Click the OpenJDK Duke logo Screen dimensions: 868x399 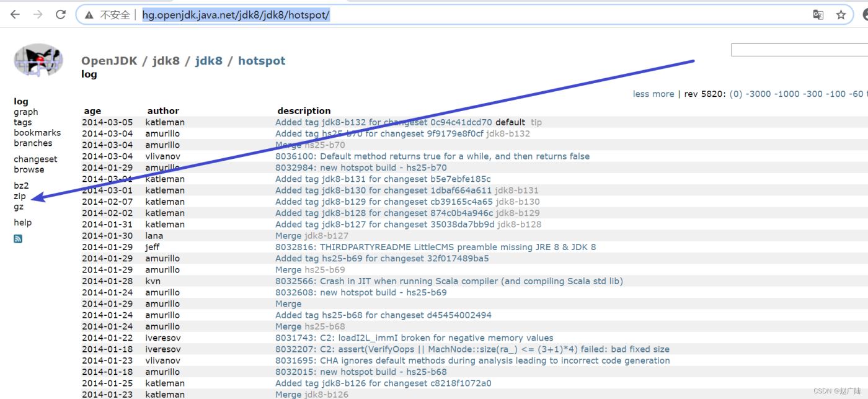pos(38,60)
